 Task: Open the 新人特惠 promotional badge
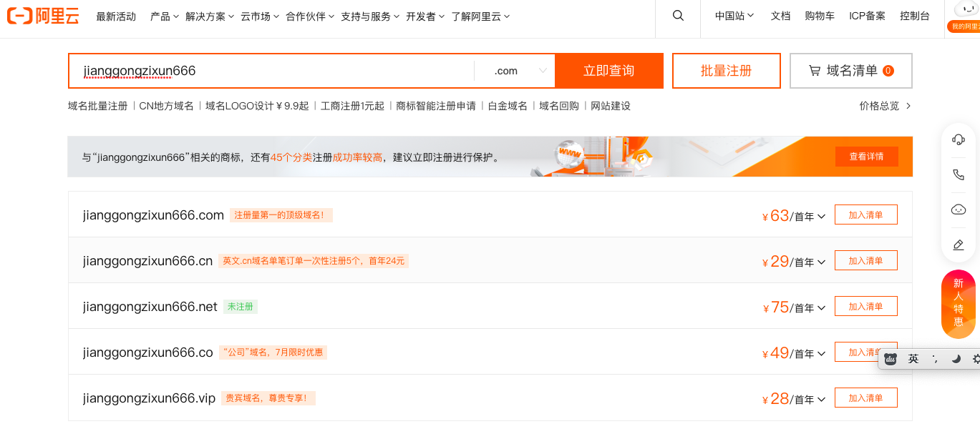pos(958,302)
